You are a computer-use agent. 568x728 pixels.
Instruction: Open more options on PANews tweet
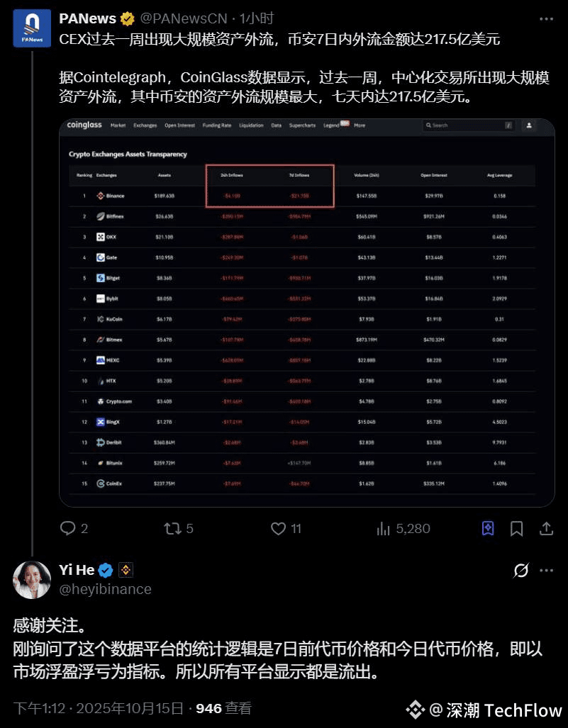pos(546,19)
